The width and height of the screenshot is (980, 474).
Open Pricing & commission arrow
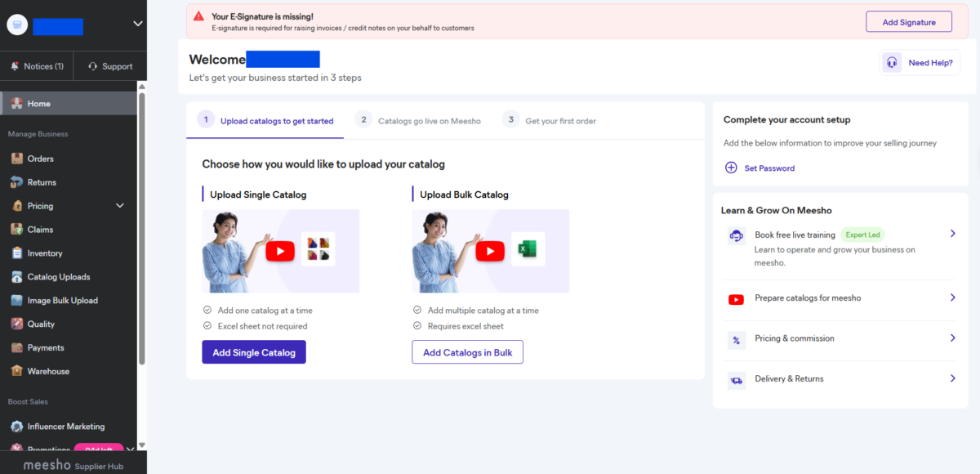point(952,338)
